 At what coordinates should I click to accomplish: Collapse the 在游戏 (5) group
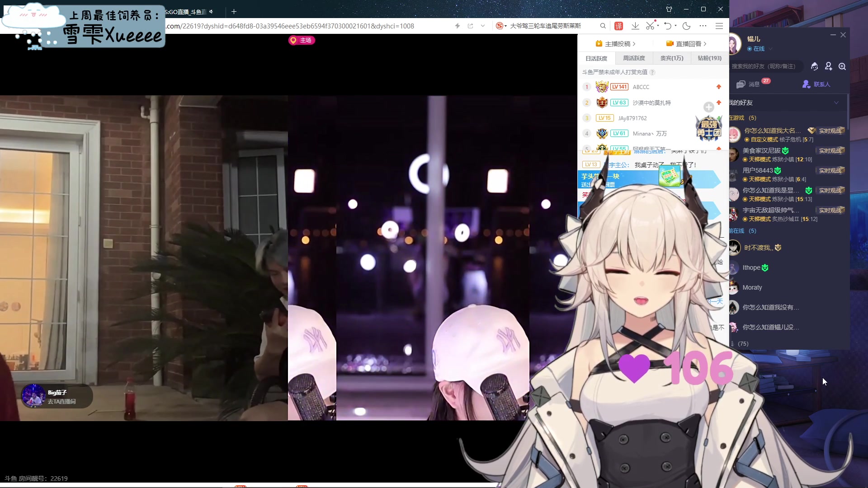(742, 118)
